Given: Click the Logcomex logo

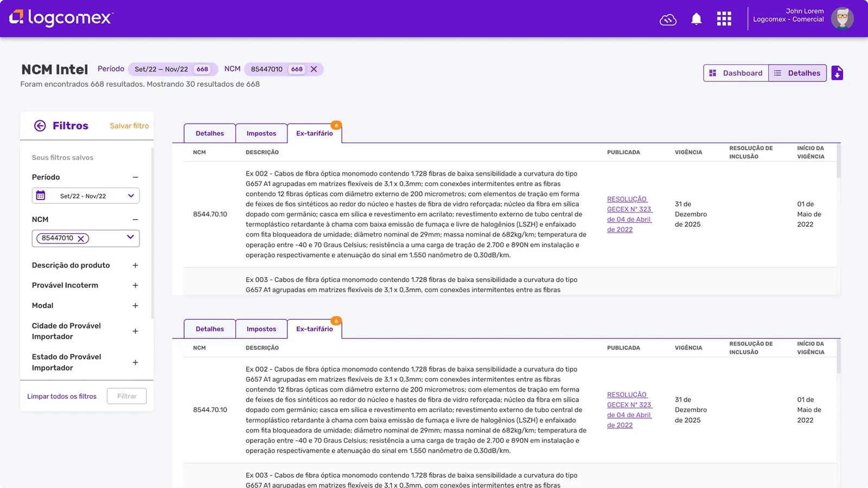Looking at the screenshot, I should [60, 18].
